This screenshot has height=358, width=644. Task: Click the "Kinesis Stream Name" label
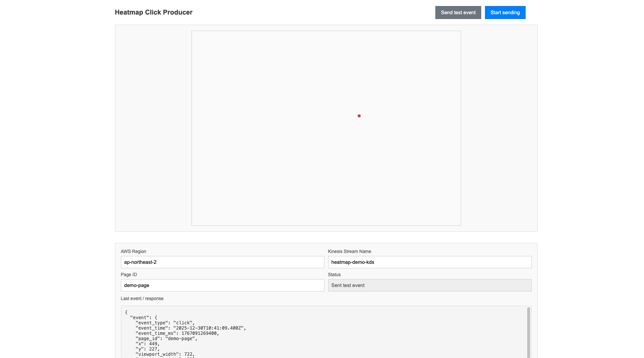(x=349, y=251)
